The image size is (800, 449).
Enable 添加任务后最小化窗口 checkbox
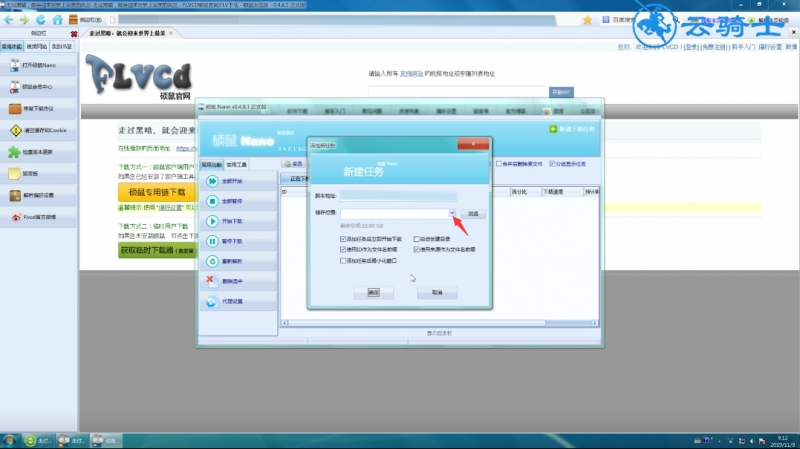coord(343,261)
